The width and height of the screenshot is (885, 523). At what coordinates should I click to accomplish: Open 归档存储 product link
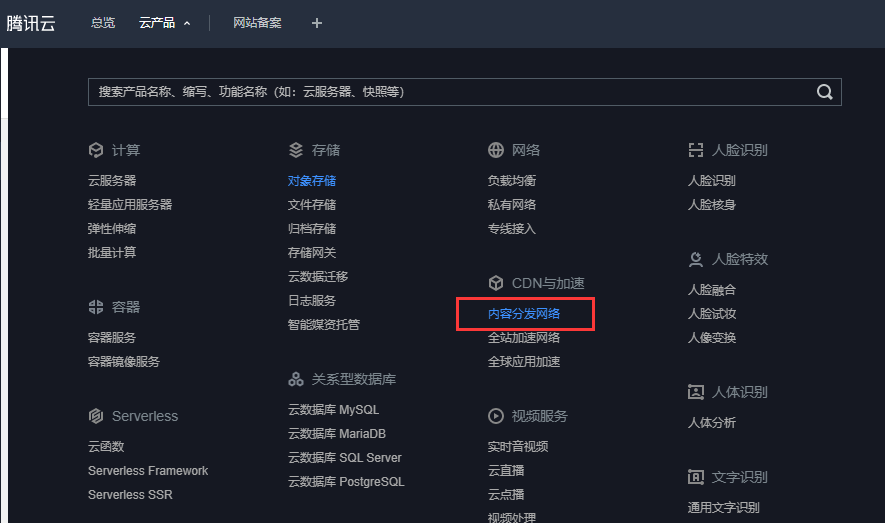click(x=312, y=228)
